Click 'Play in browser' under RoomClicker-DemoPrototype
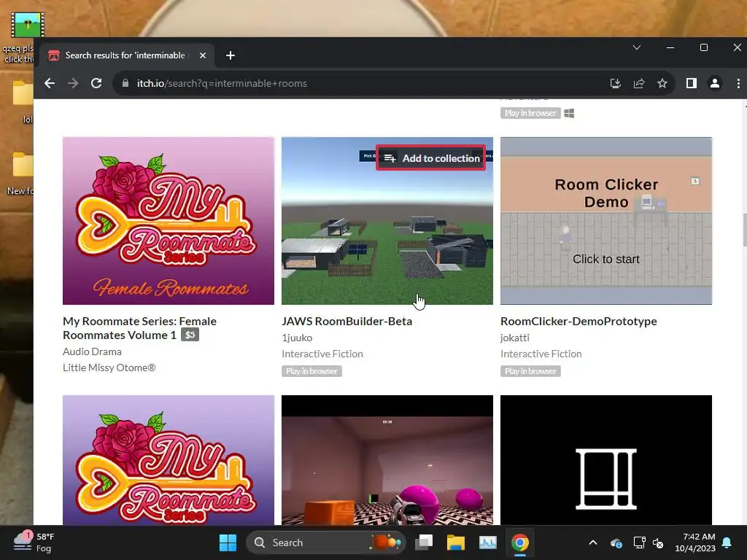This screenshot has width=747, height=560. 530,371
